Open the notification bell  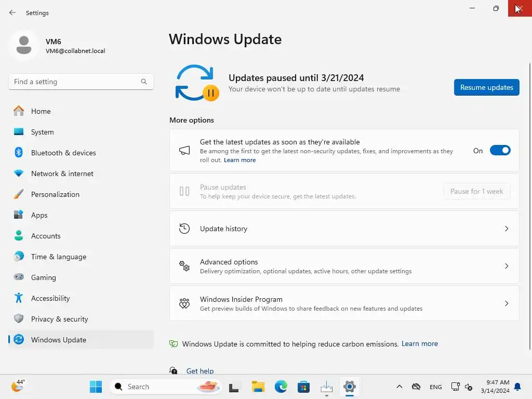click(x=518, y=387)
